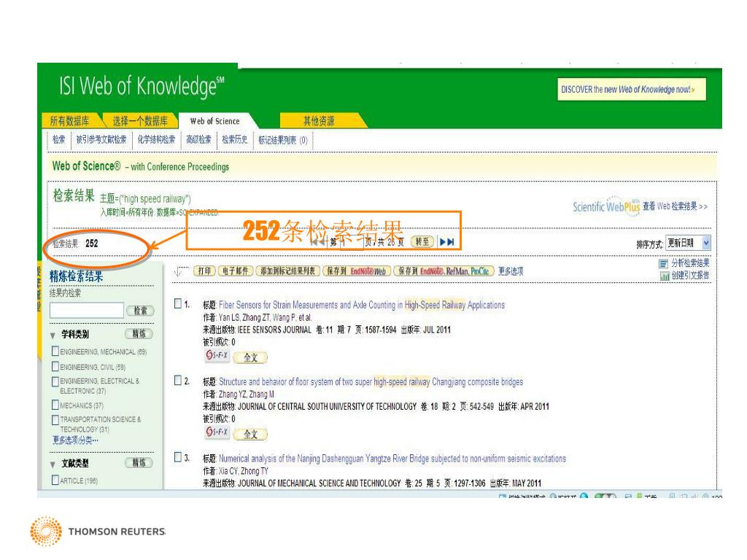Click the '检索结果 252' result count text
747x560 pixels.
tap(75, 244)
